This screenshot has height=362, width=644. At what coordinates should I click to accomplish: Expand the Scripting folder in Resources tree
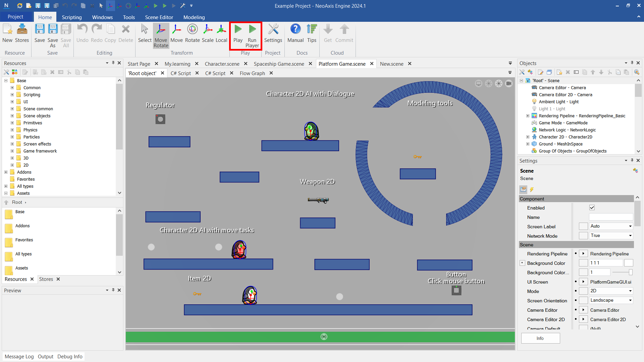[x=12, y=95]
